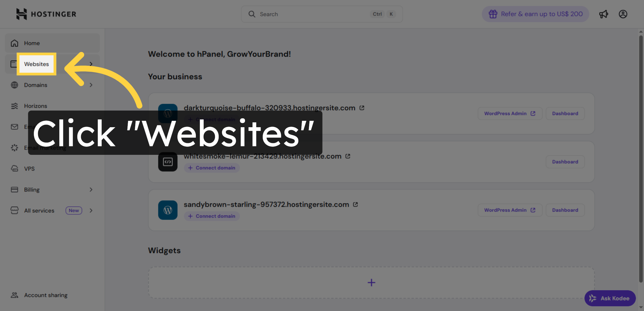The width and height of the screenshot is (644, 311).
Task: Select the Home icon in sidebar
Action: click(14, 43)
